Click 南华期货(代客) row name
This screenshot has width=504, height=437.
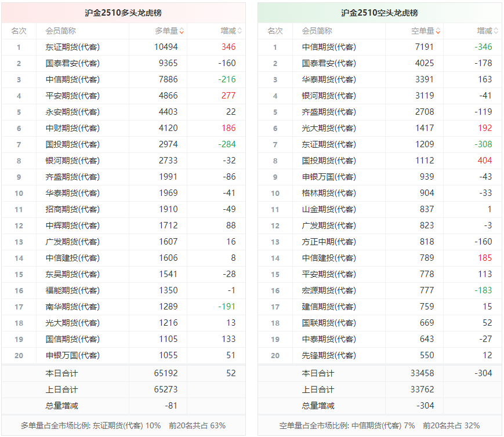point(72,307)
